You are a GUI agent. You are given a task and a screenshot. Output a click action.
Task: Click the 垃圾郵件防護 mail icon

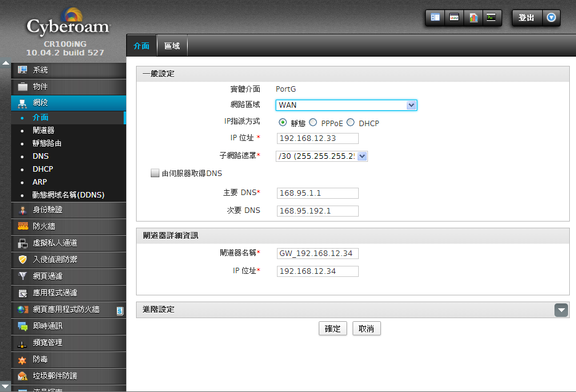click(22, 376)
